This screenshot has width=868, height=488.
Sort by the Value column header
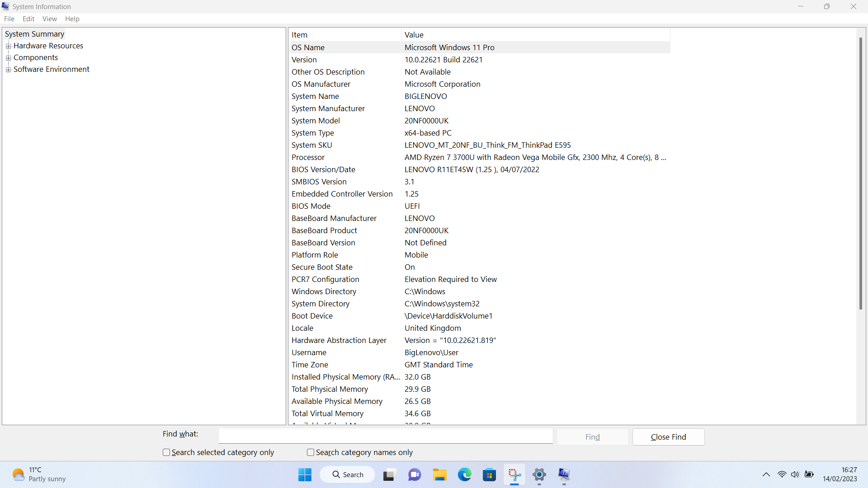coord(536,35)
